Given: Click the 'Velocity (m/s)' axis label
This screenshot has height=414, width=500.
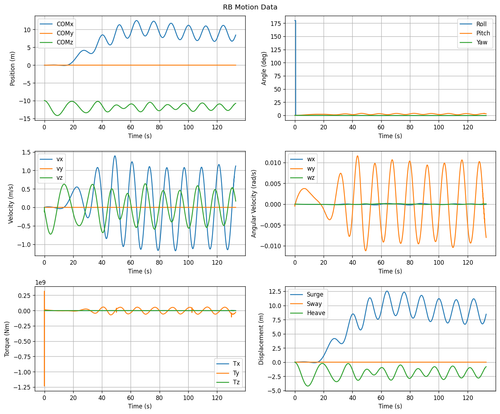Looking at the screenshot, I should click(10, 203).
